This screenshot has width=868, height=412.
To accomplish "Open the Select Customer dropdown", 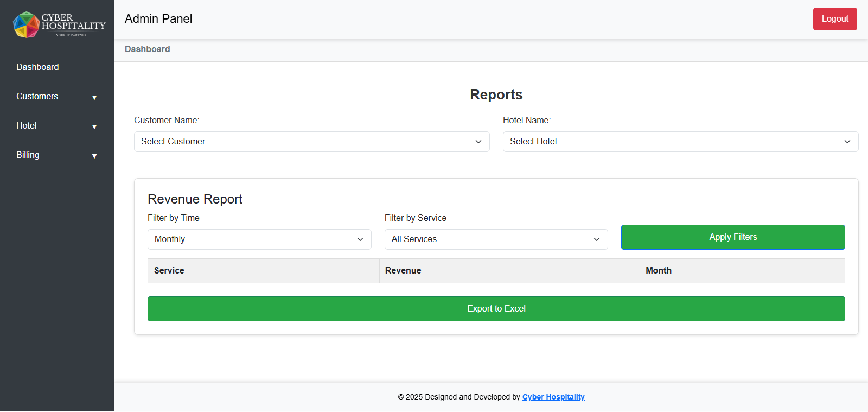I will [311, 142].
